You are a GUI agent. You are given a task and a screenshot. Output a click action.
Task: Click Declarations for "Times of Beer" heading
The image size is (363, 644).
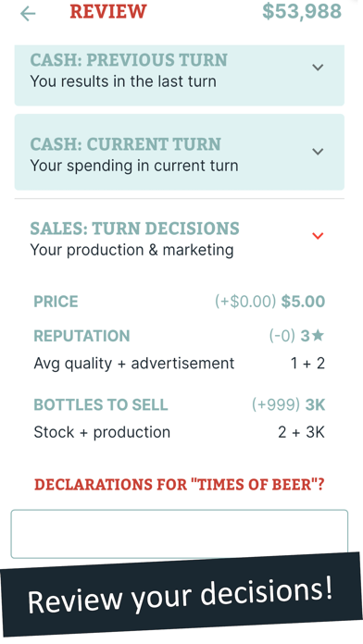(180, 485)
